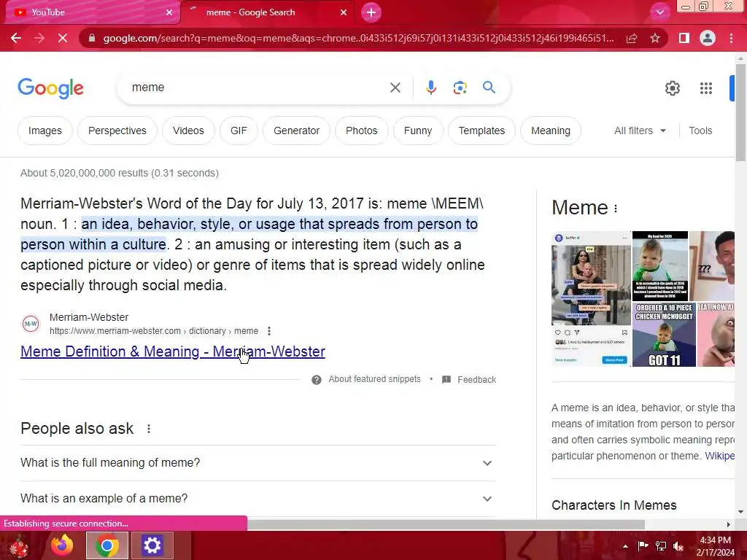Open People also ask options dots
This screenshot has width=747, height=560.
[149, 429]
